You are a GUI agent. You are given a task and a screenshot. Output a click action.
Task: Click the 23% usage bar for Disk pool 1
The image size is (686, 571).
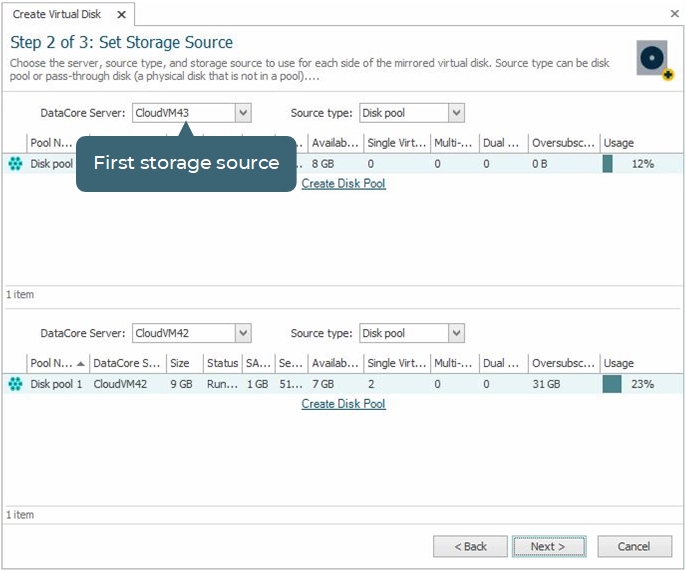tap(612, 384)
